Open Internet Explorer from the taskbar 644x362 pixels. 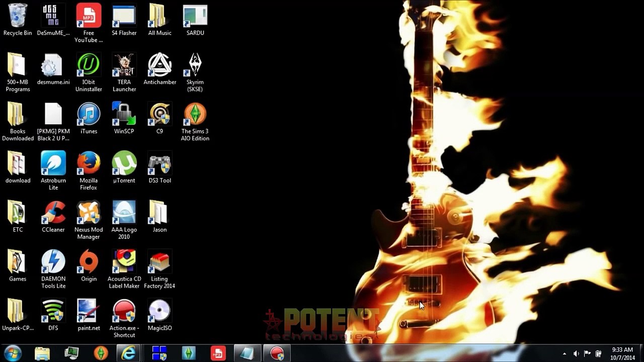(129, 353)
